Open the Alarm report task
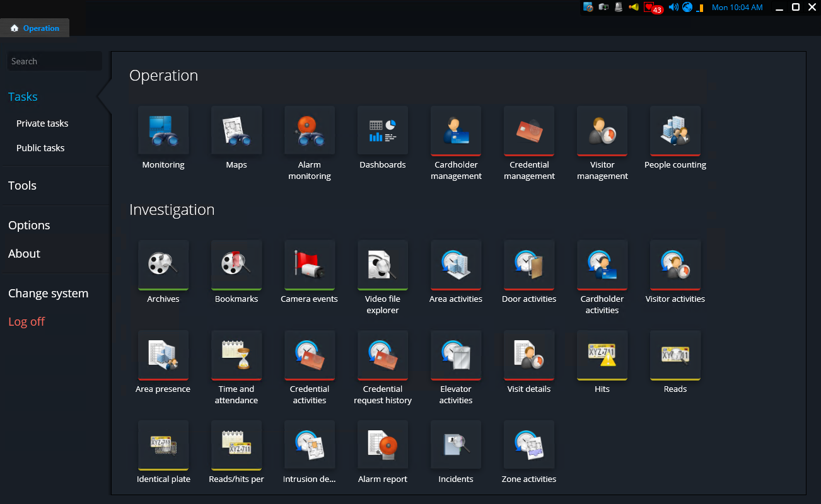Image resolution: width=821 pixels, height=504 pixels. [383, 445]
